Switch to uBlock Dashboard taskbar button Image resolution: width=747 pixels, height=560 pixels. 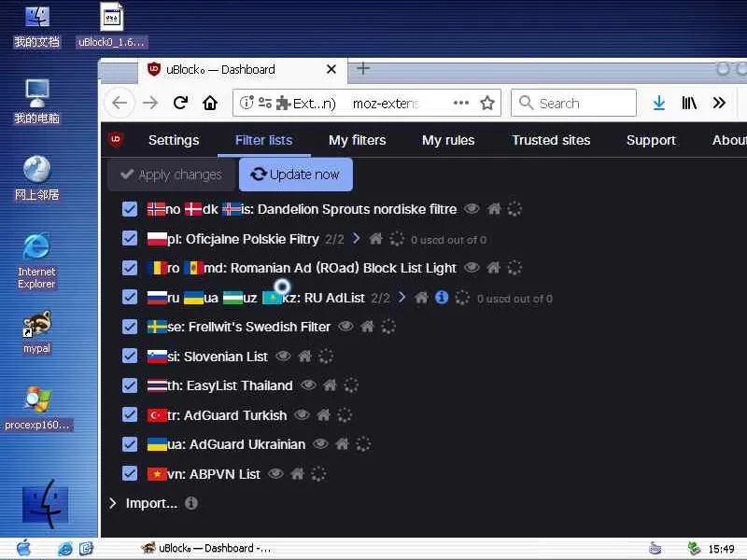(206, 548)
